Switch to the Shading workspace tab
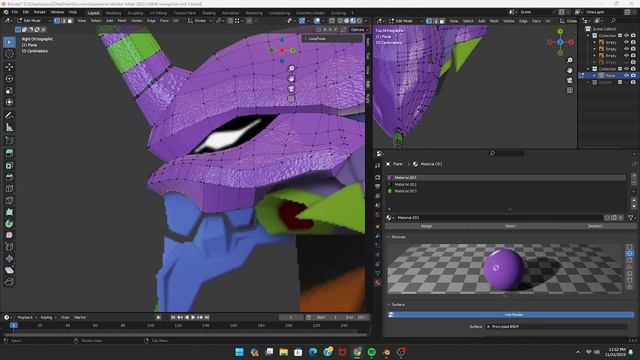This screenshot has height=360, width=640. pyautogui.click(x=209, y=13)
